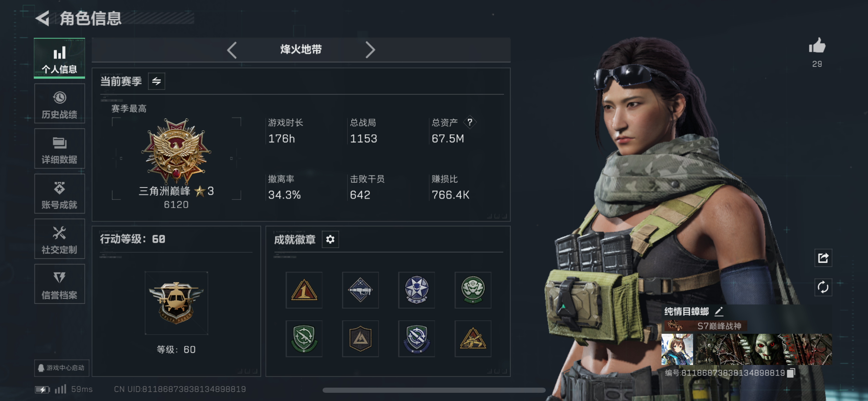Click the back arrow beside 角色信息
The height and width of the screenshot is (401, 868).
point(43,19)
